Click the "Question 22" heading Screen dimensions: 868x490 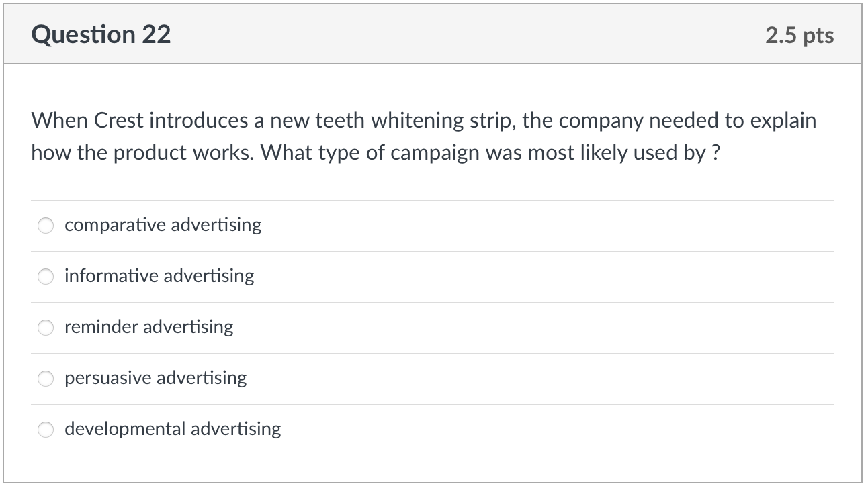click(x=101, y=34)
